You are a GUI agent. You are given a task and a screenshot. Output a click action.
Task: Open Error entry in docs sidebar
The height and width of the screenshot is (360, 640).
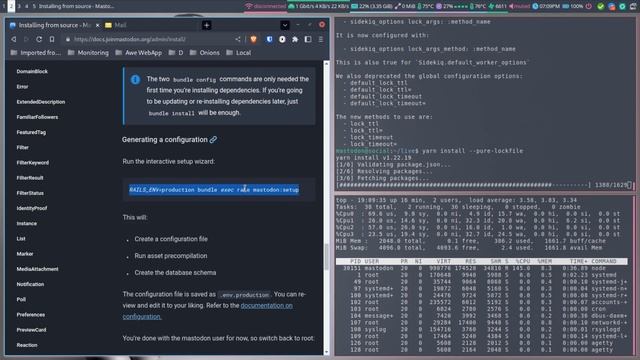(22, 87)
